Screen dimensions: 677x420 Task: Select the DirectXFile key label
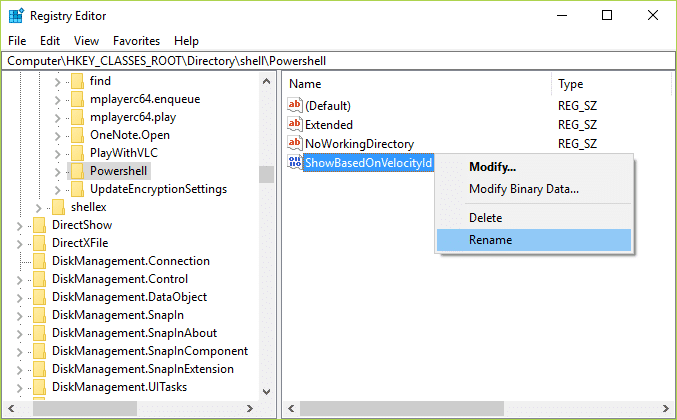[x=80, y=243]
